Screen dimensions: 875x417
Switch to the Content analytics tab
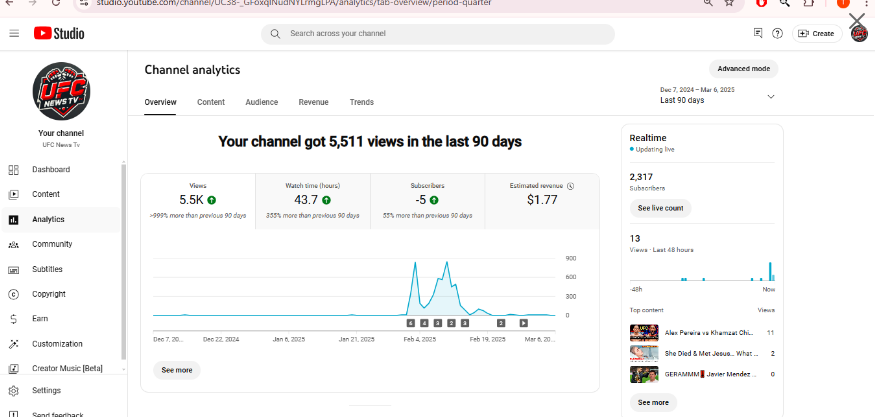pos(211,102)
